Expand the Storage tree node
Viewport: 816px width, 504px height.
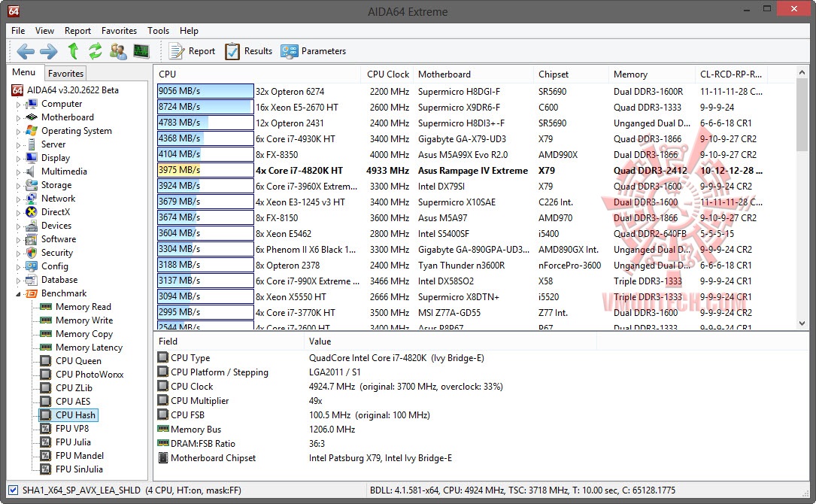pyautogui.click(x=18, y=185)
